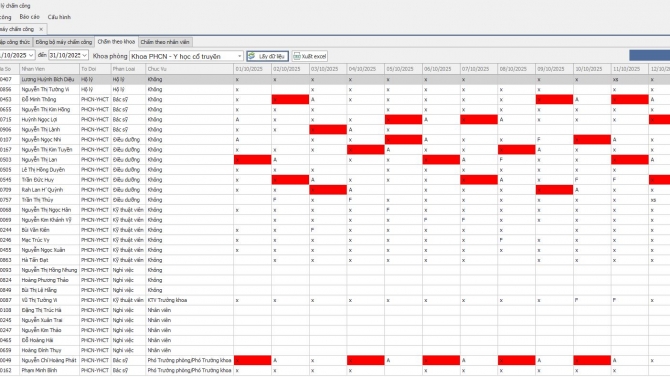The image size is (670, 377).
Task: Select employee name Nguyễn Chí Hoàng Phát
Action: pos(49,360)
